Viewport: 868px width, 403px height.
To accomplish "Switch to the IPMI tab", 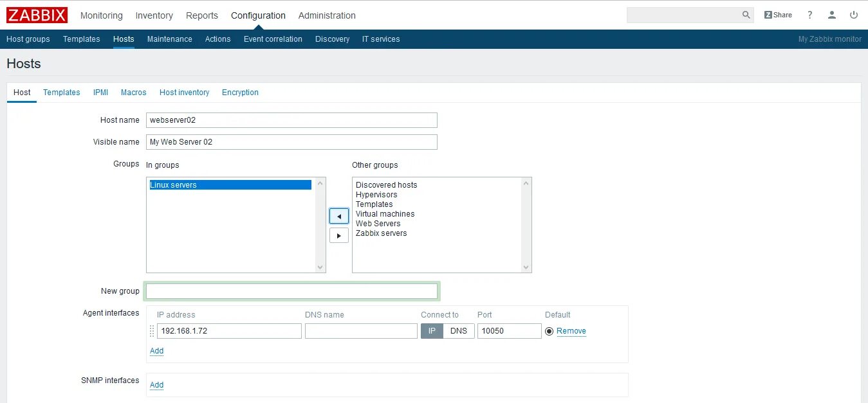I will pos(100,93).
